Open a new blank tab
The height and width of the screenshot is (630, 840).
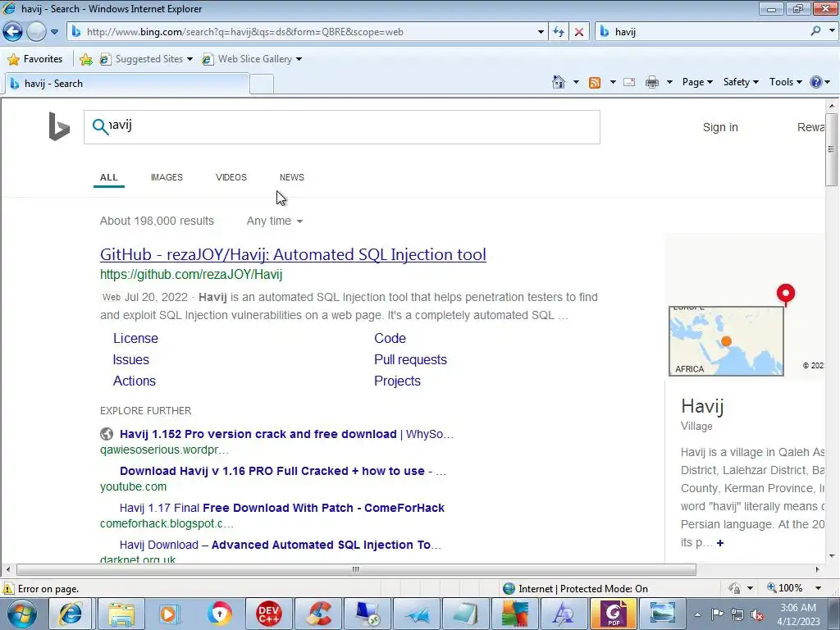262,84
